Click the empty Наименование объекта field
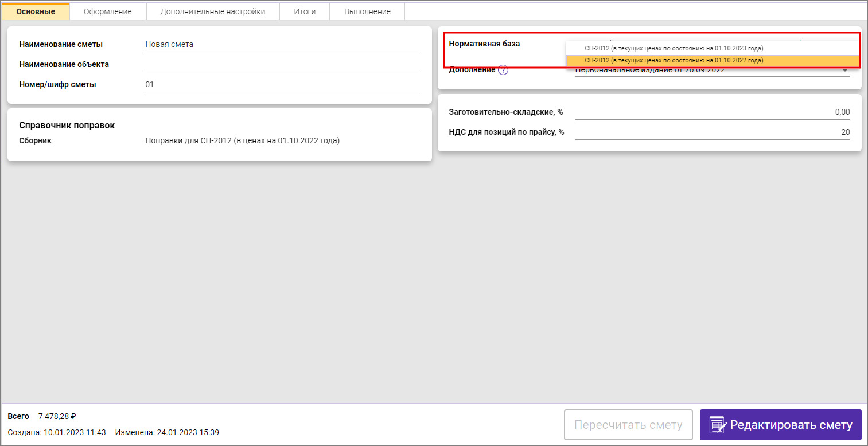The height and width of the screenshot is (446, 868). (282, 64)
